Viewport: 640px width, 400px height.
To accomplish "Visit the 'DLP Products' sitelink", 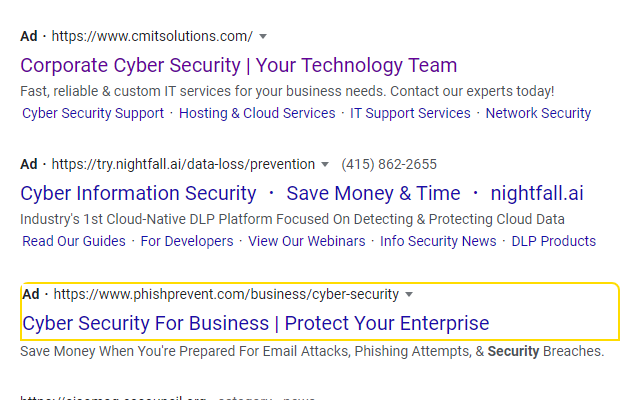I will point(554,241).
